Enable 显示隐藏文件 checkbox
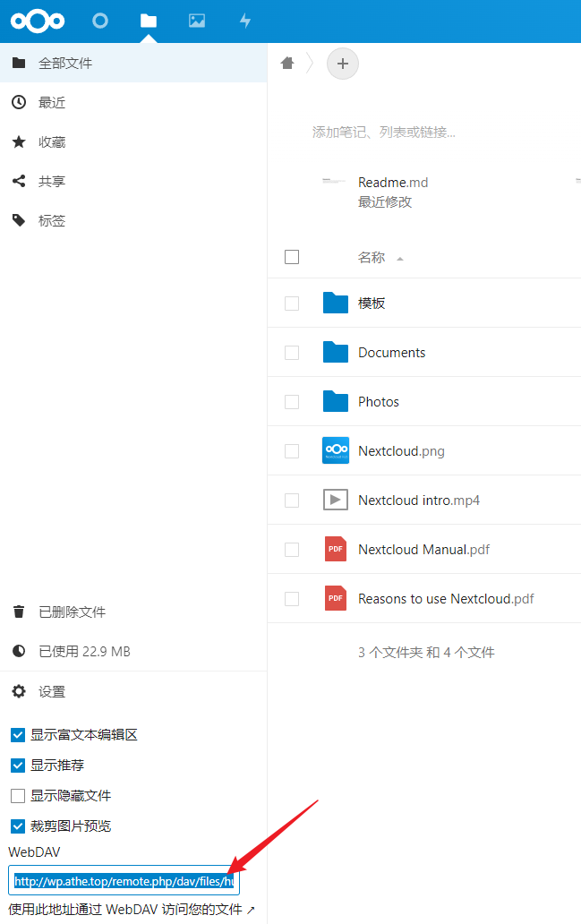The image size is (581, 924). pos(18,796)
